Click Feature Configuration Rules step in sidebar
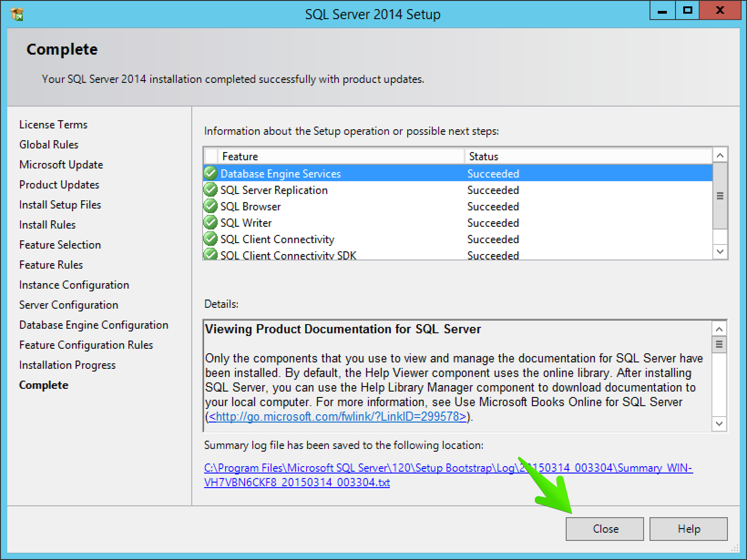Screen dimensions: 747x560 86,345
